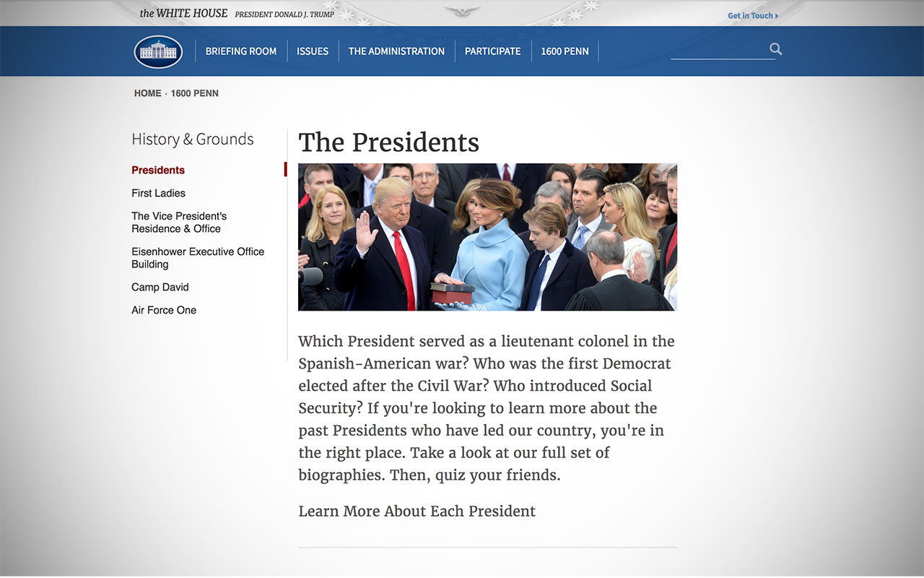Open First Ladies sidebar link
Viewport: 924px width, 578px height.
tap(158, 193)
